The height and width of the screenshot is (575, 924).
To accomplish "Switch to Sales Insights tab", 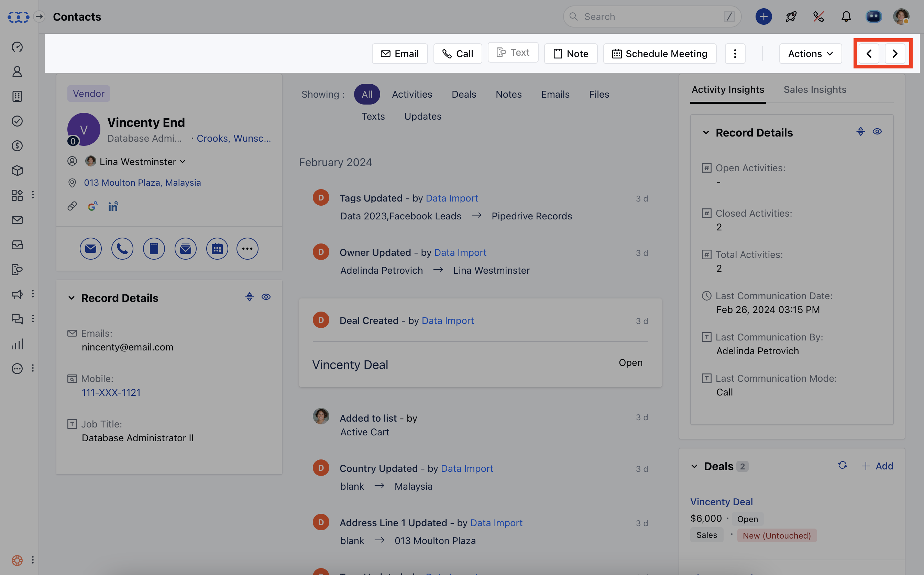I will (815, 90).
